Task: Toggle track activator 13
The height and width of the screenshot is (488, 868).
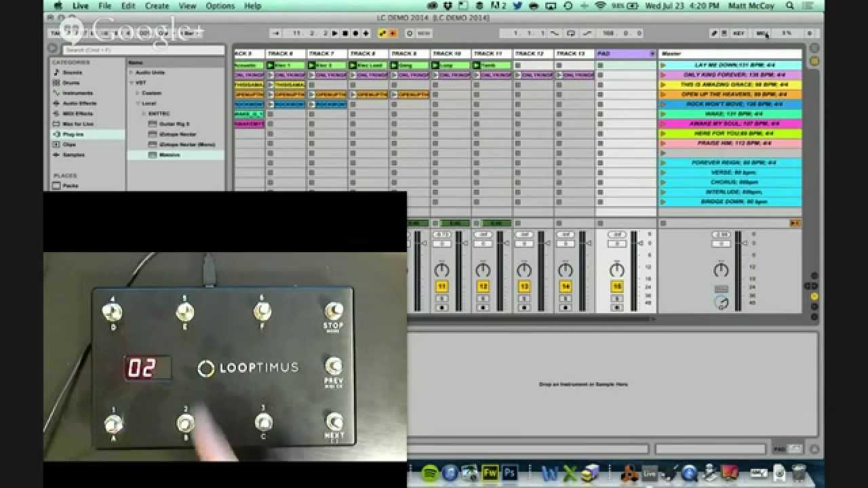Action: (x=524, y=287)
